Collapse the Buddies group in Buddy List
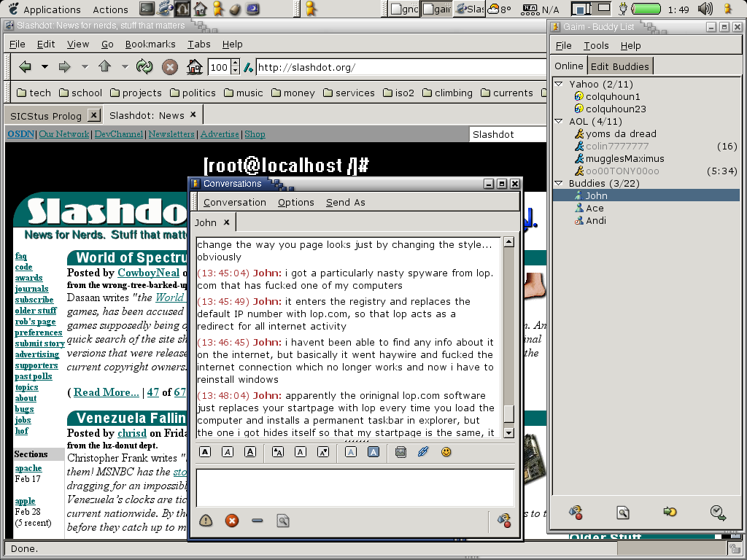 (x=559, y=183)
